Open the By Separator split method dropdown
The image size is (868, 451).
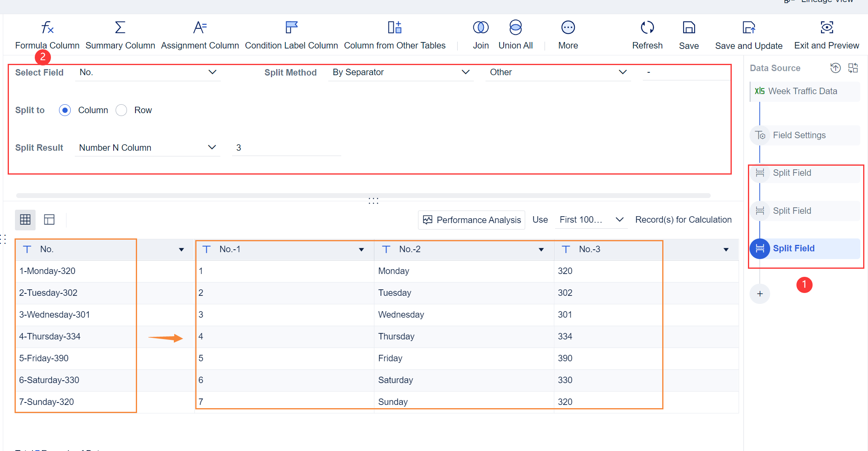click(401, 72)
